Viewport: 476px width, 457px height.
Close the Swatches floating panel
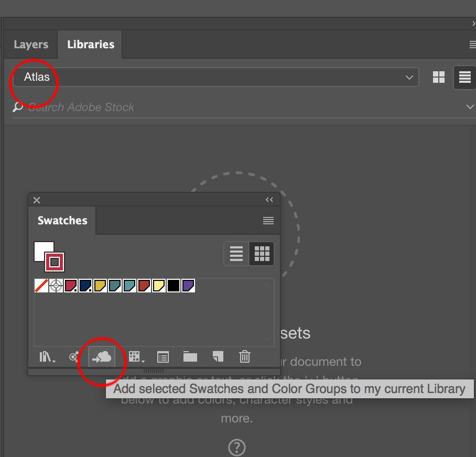[x=37, y=200]
